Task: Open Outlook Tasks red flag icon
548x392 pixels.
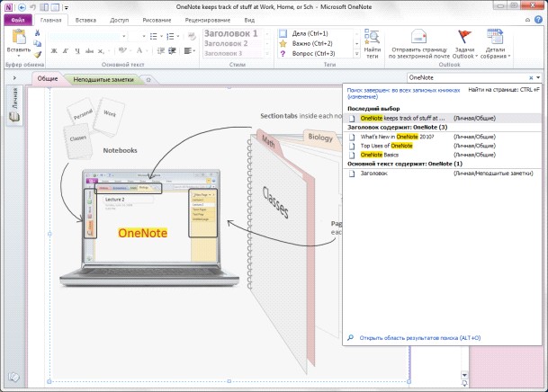Action: (x=464, y=37)
